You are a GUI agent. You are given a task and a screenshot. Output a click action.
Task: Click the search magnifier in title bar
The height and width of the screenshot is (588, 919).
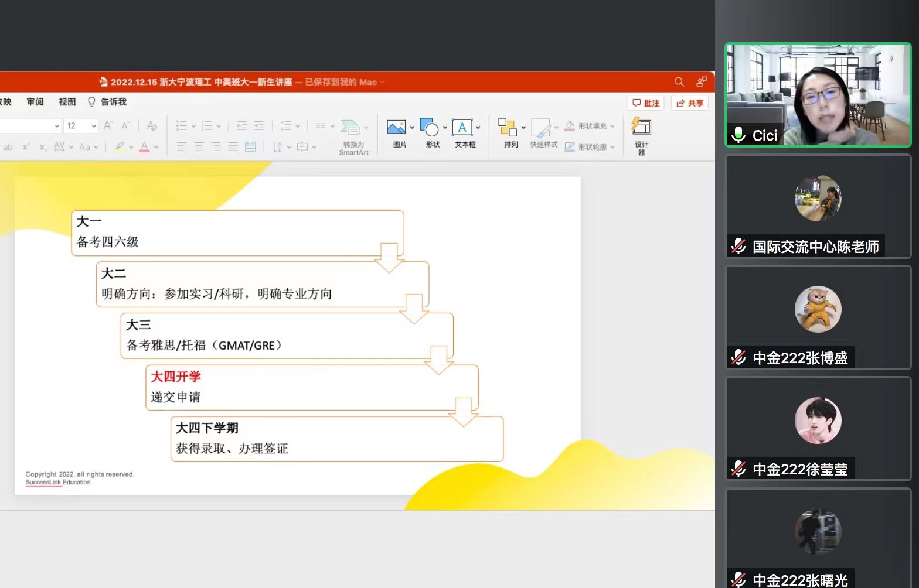point(679,82)
